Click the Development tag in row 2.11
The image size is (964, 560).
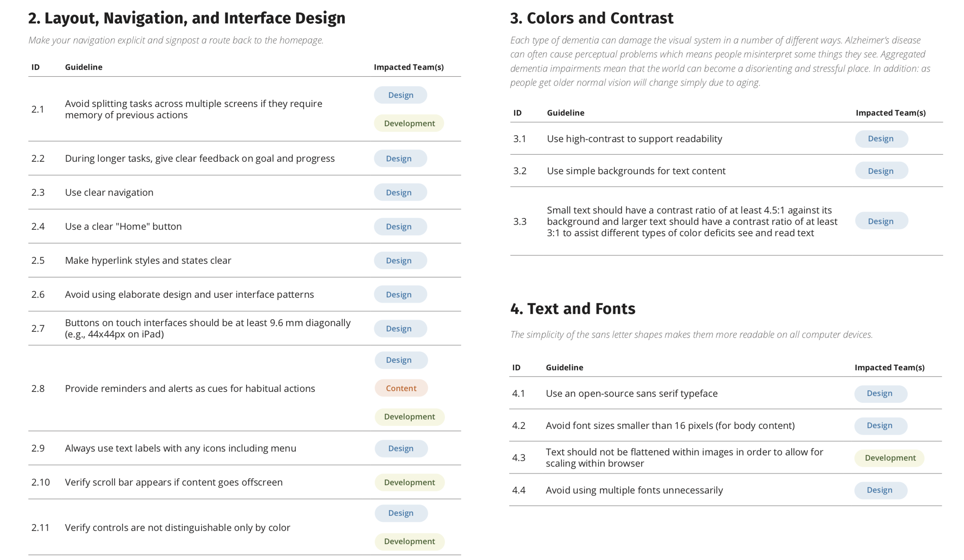[x=409, y=541]
